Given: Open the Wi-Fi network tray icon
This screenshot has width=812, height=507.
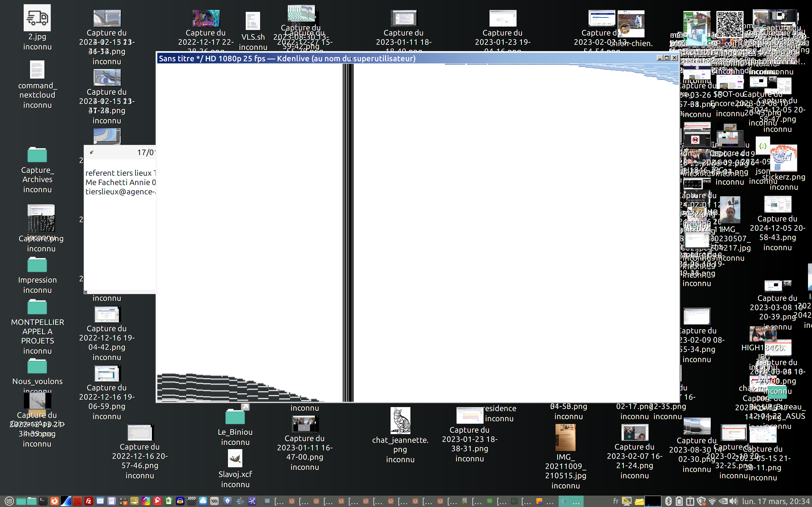Looking at the screenshot, I should coord(712,501).
